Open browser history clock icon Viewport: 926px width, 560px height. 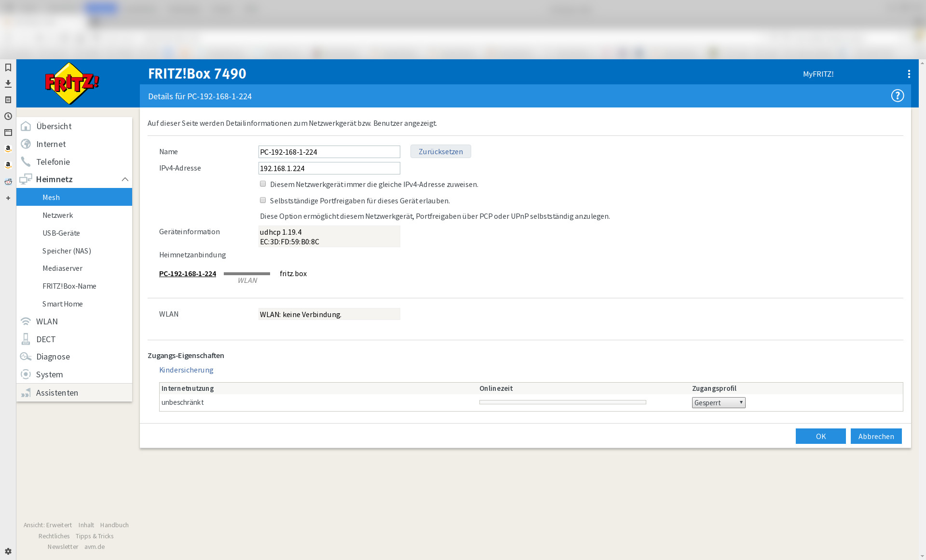[8, 116]
